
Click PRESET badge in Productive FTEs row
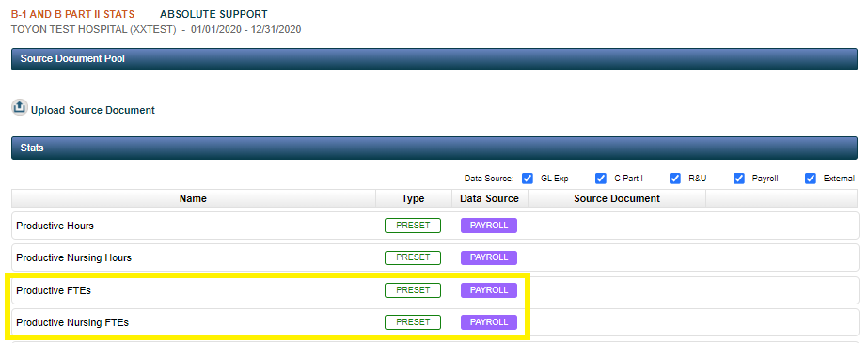413,290
